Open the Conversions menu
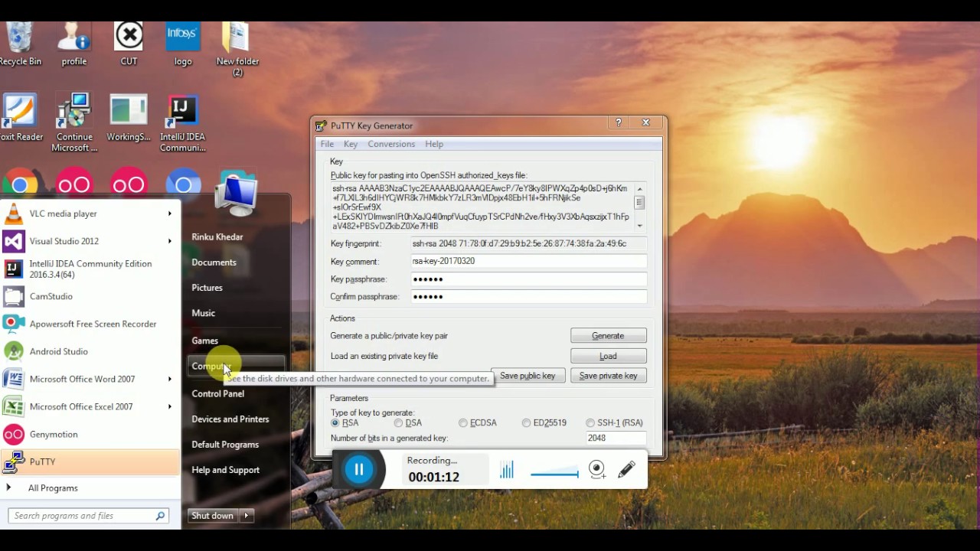This screenshot has width=980, height=551. click(391, 144)
